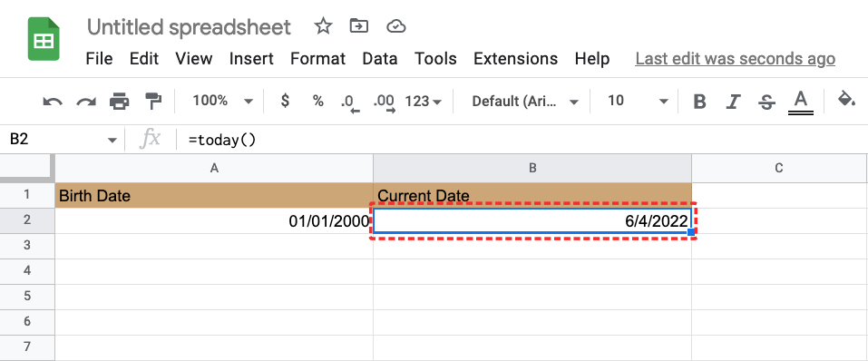The width and height of the screenshot is (868, 361).
Task: Toggle Italic formatting
Action: coord(734,102)
